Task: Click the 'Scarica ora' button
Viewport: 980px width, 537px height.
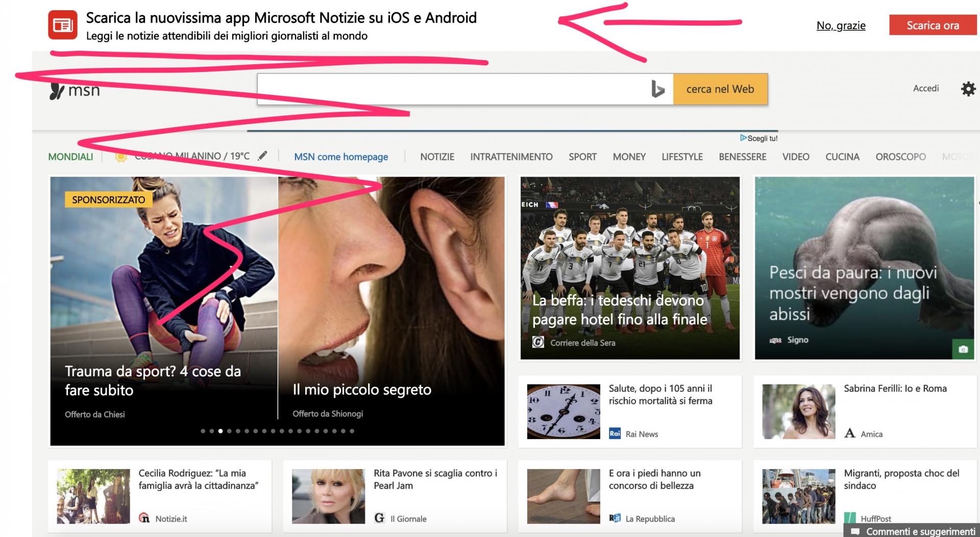Action: tap(933, 25)
